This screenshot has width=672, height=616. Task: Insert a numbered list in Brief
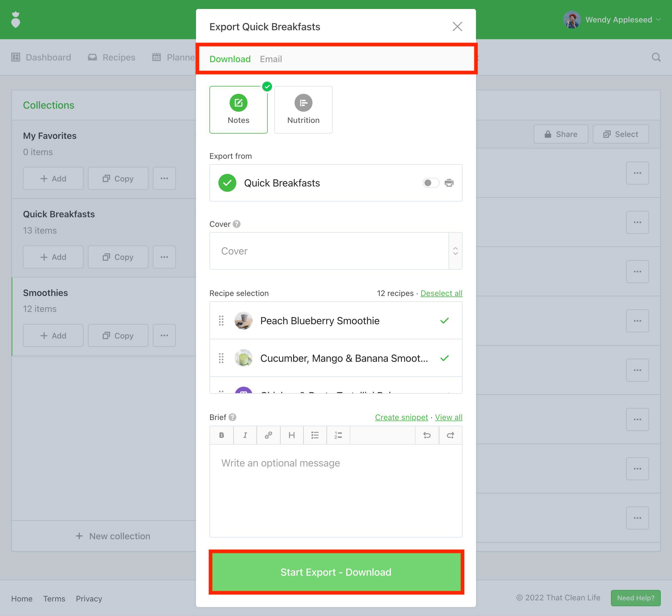[338, 435]
